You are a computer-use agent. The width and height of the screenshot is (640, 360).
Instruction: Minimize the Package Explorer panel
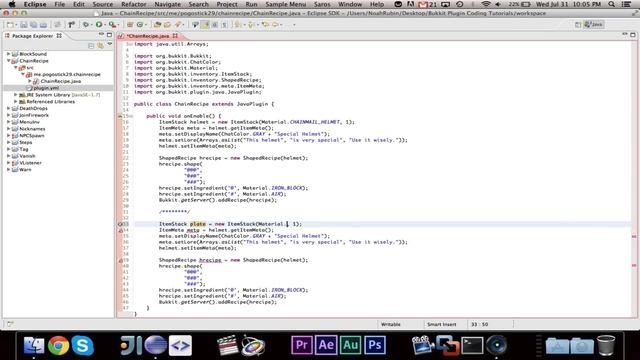point(101,35)
